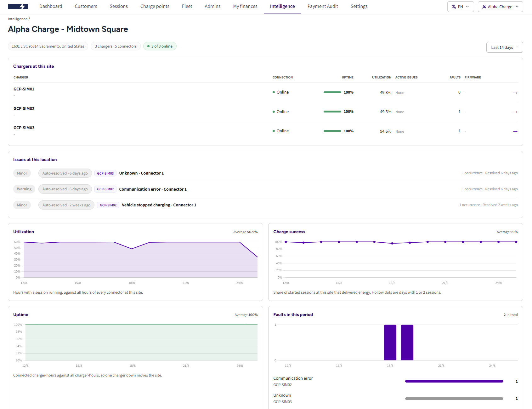532x409 pixels.
Task: Click the Alpha Charge user icon
Action: pyautogui.click(x=484, y=7)
